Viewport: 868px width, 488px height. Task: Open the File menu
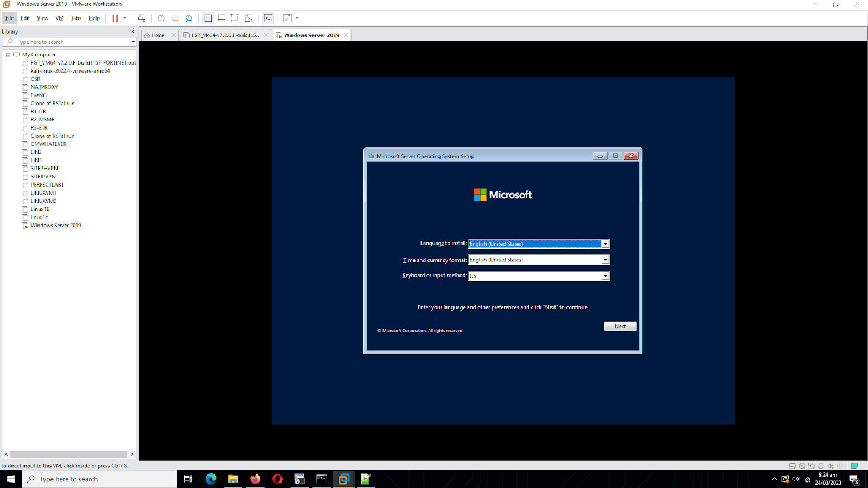[10, 18]
